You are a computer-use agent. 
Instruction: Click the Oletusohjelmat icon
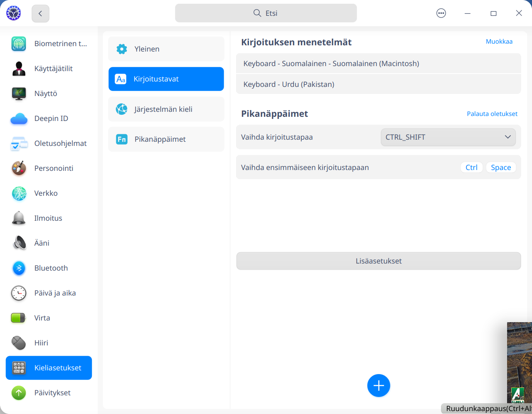point(19,143)
